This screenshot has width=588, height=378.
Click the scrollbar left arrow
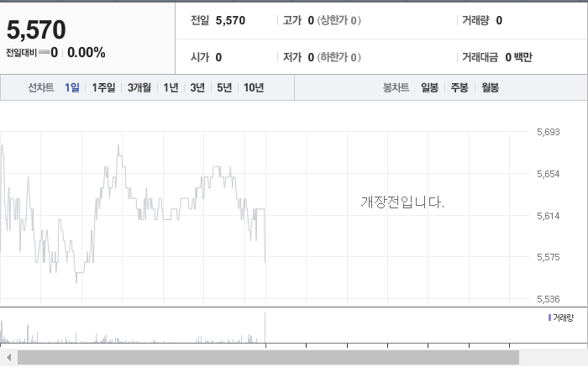pos(9,357)
